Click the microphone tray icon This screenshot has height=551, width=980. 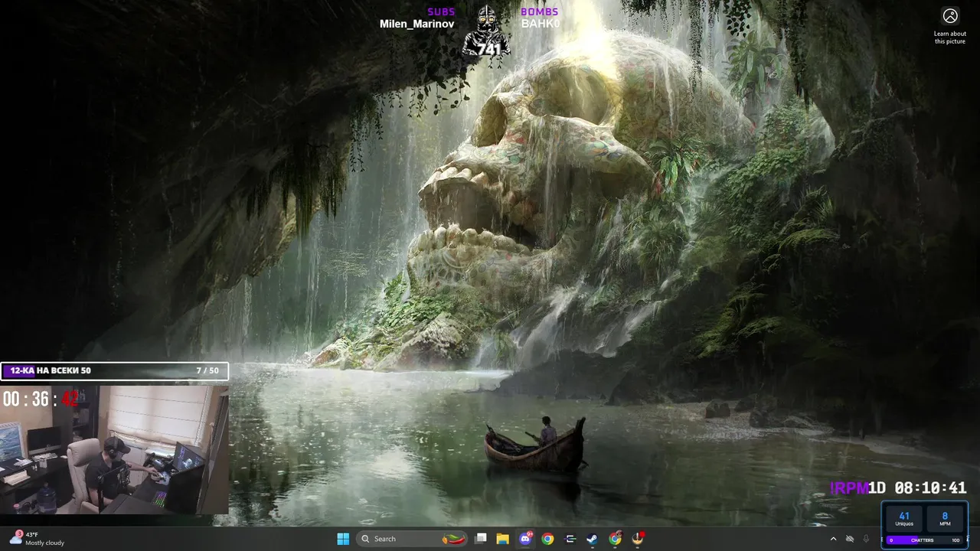pos(866,539)
